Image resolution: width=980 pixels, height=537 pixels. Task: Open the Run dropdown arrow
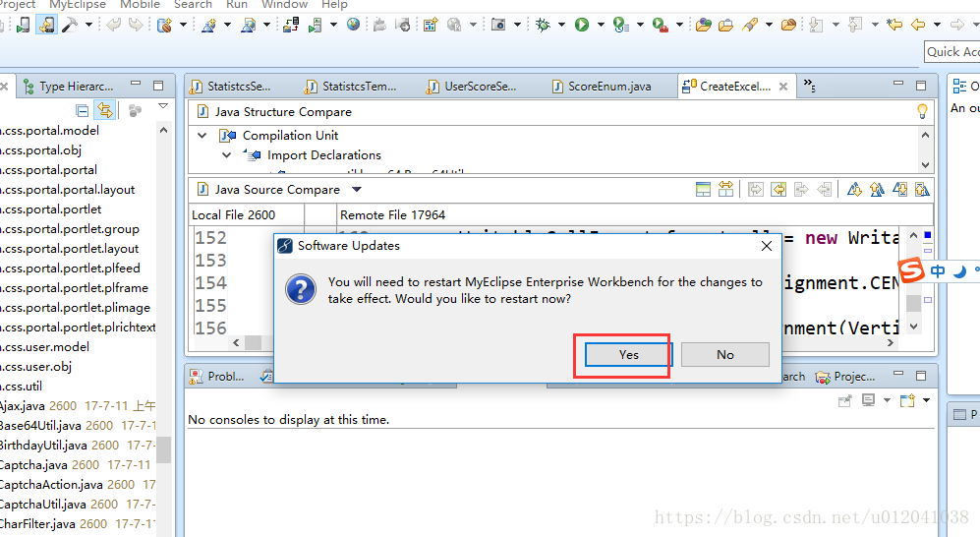coord(601,25)
